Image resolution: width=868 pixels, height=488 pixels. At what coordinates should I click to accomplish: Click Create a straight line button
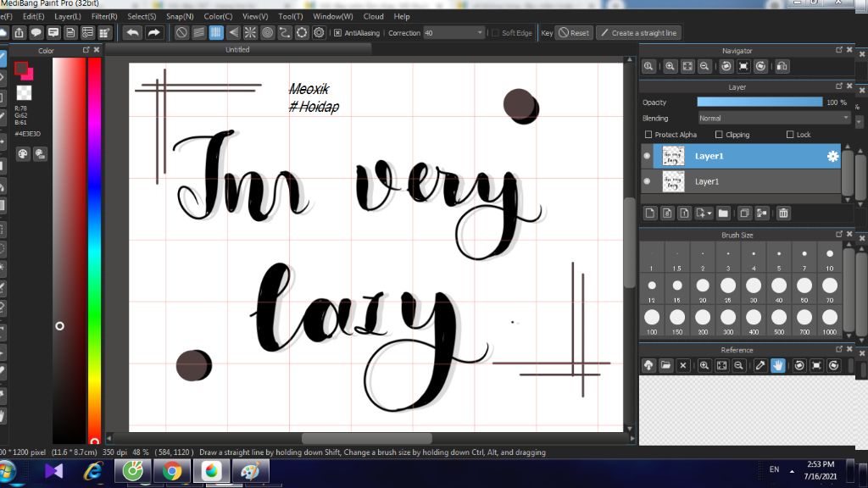point(639,33)
